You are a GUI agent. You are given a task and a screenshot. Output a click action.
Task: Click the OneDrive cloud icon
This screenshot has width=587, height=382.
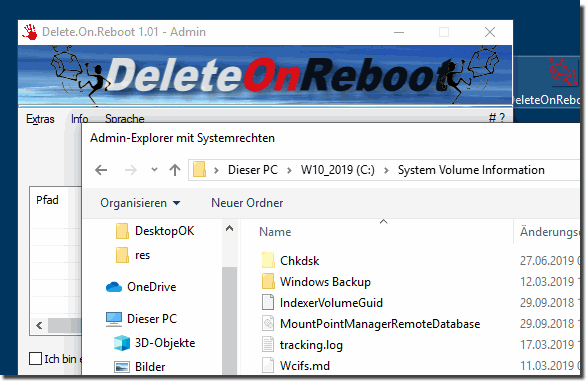click(114, 287)
